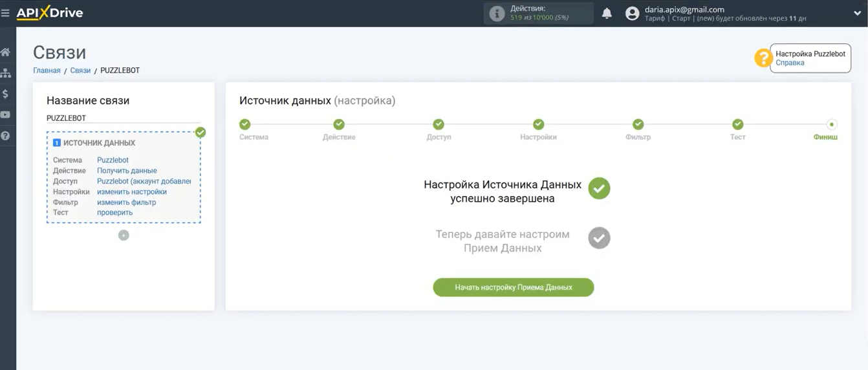Screen dimensions: 868x370
Task: Click the orange help question mark
Action: pyautogui.click(x=763, y=58)
